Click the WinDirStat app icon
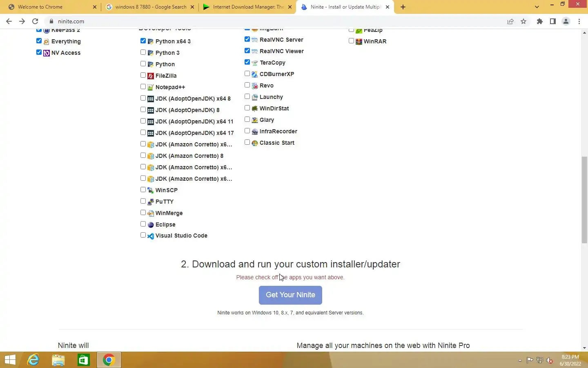This screenshot has width=588, height=368. coord(255,108)
